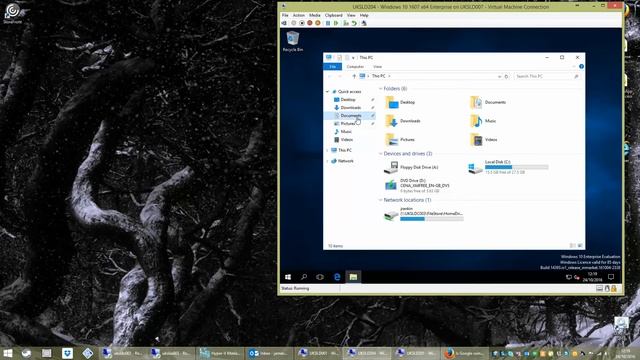Click This PC in the address breadcrumb
Viewport: 640px width, 360px height.
point(378,76)
